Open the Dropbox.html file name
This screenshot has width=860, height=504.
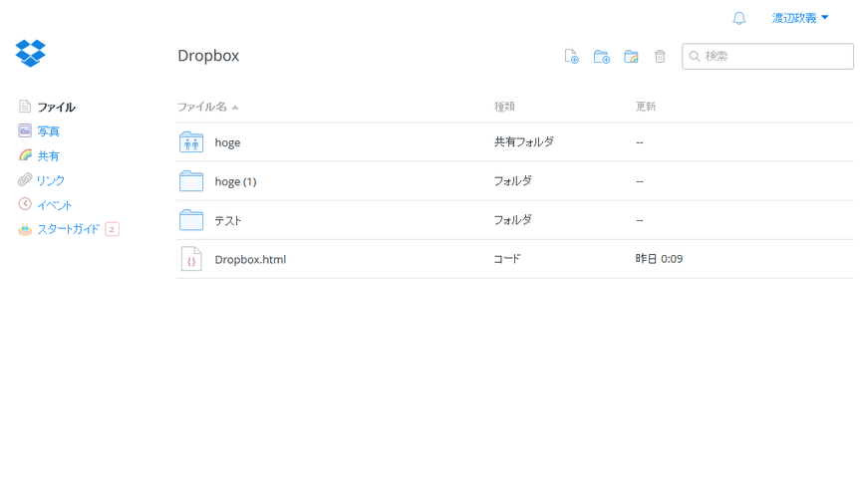(x=250, y=259)
